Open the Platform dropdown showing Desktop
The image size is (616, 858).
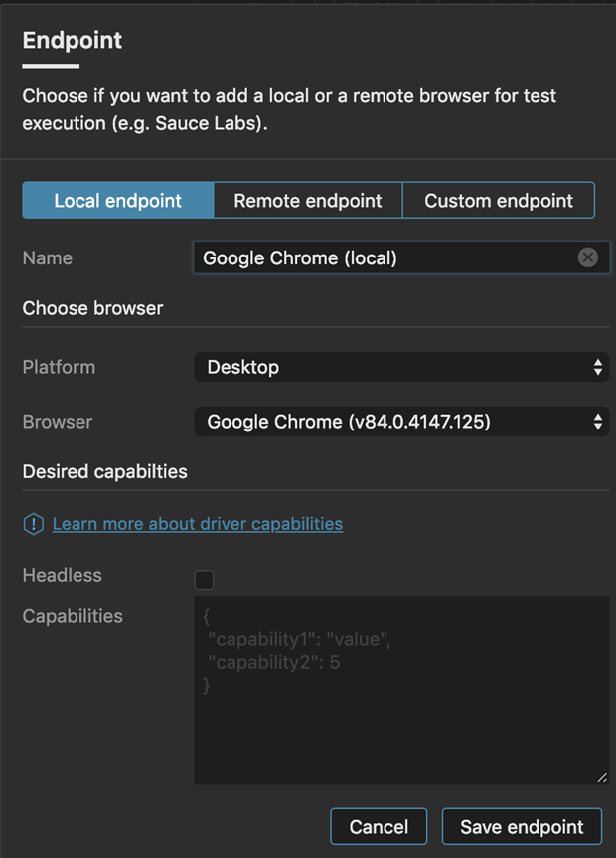click(401, 367)
